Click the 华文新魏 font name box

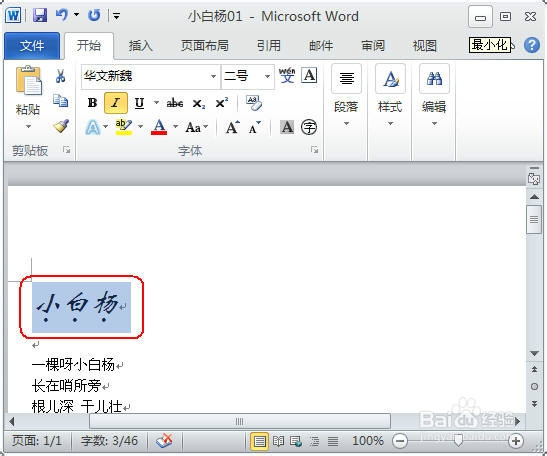pos(145,76)
